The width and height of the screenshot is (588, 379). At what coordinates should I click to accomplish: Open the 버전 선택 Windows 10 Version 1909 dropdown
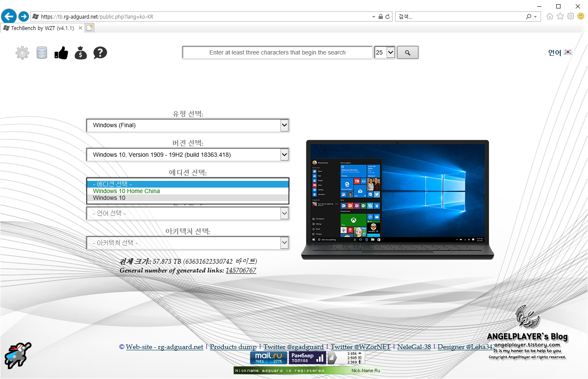188,155
